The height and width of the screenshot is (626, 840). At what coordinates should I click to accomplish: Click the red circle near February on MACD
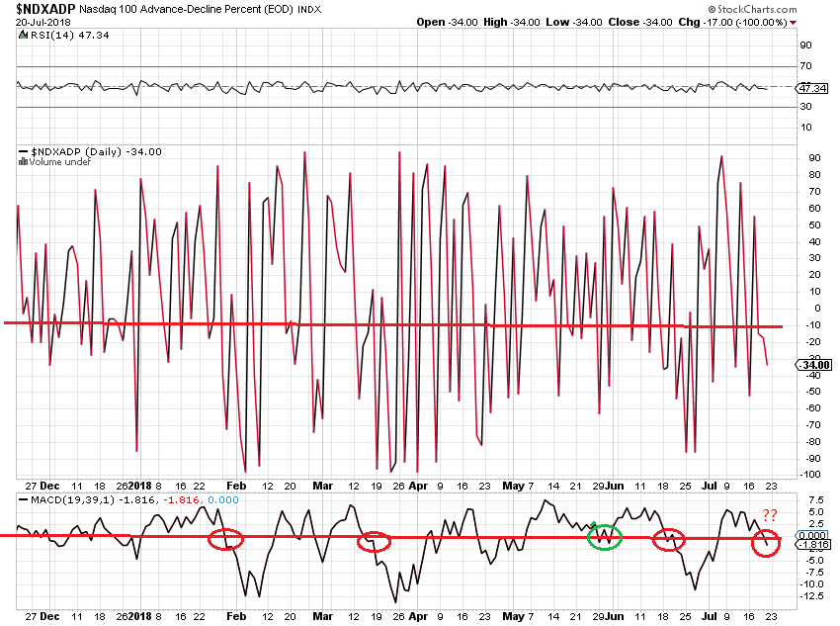click(x=226, y=539)
